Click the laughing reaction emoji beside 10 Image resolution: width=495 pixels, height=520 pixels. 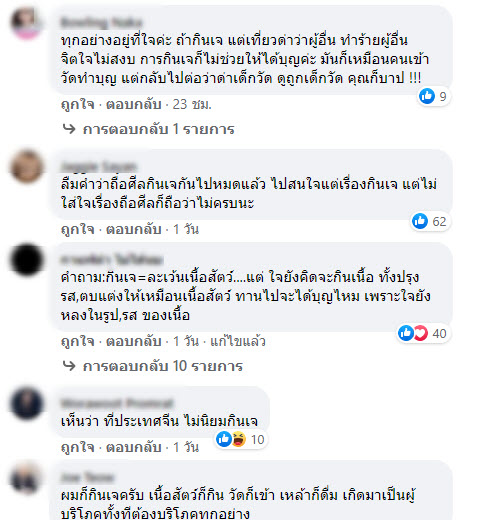tap(238, 439)
